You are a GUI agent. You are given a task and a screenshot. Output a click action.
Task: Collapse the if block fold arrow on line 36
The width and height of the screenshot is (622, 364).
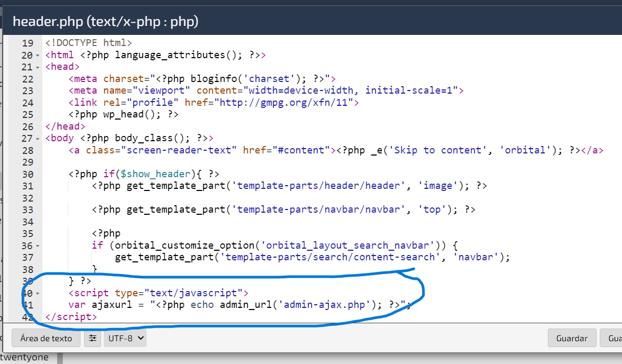pyautogui.click(x=38, y=246)
